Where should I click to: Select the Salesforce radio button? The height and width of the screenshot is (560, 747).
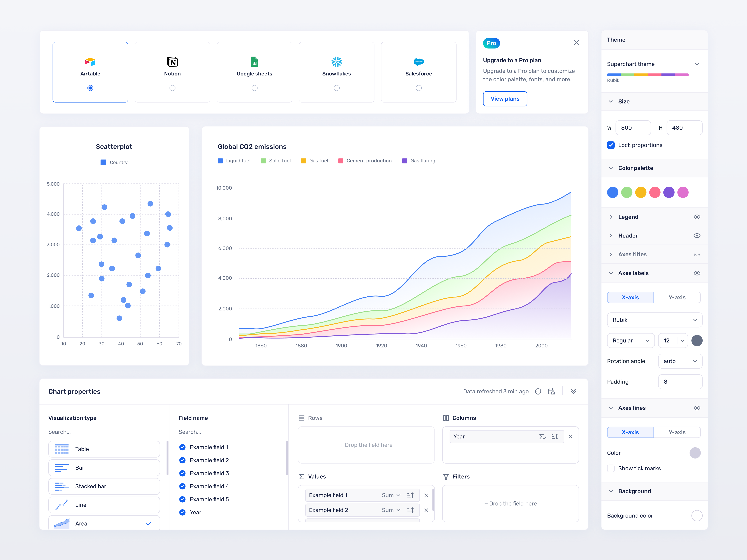[x=418, y=88]
